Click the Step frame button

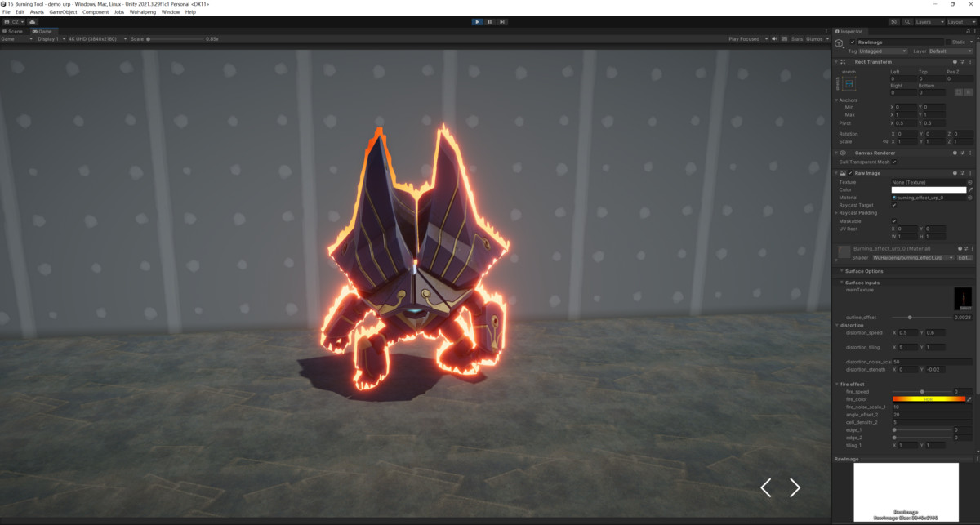coord(502,22)
